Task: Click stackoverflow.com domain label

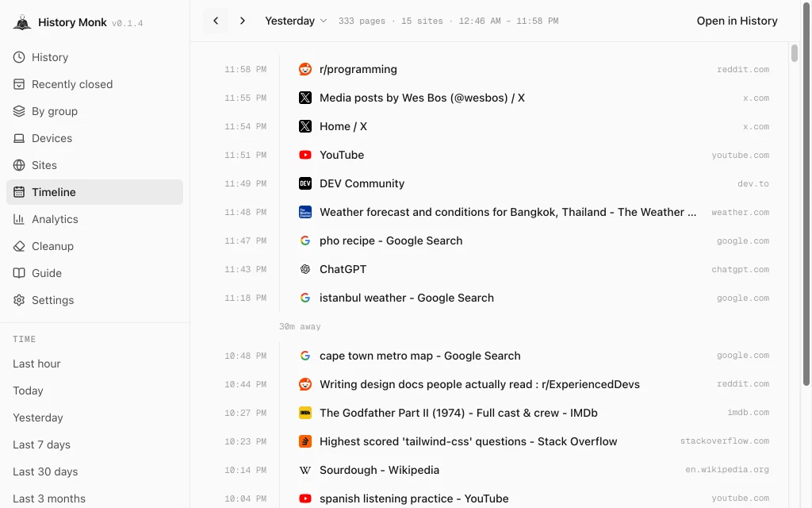Action: 725,441
